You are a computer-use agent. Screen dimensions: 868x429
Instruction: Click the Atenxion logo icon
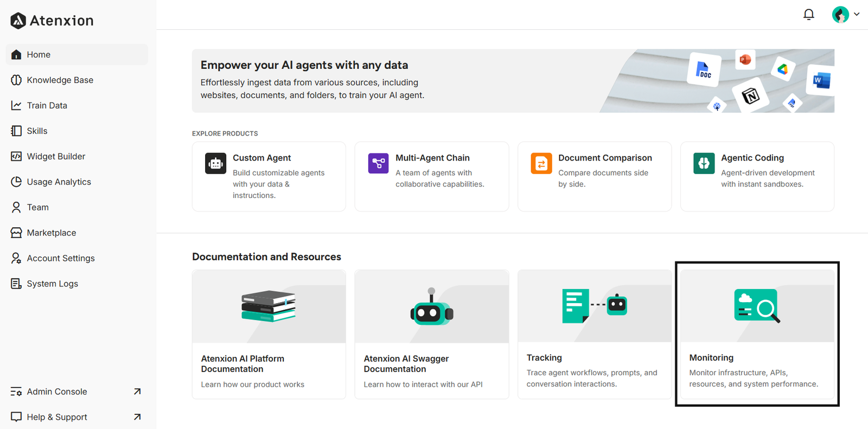[x=18, y=21]
